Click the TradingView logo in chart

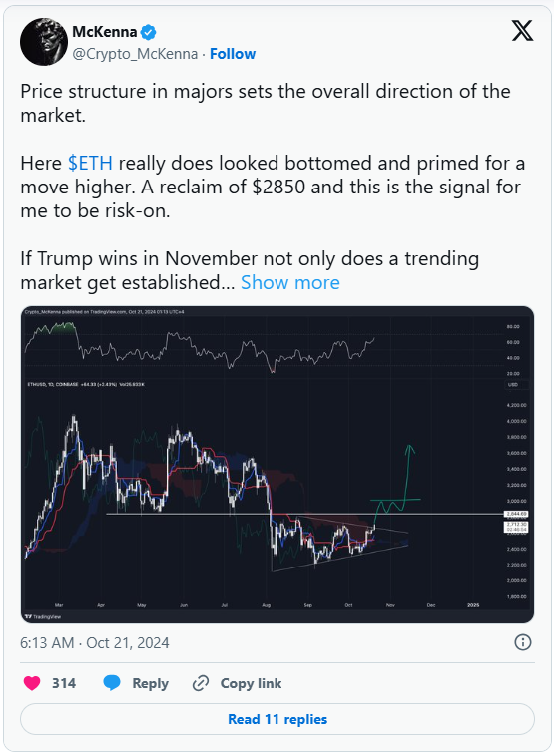tap(44, 616)
